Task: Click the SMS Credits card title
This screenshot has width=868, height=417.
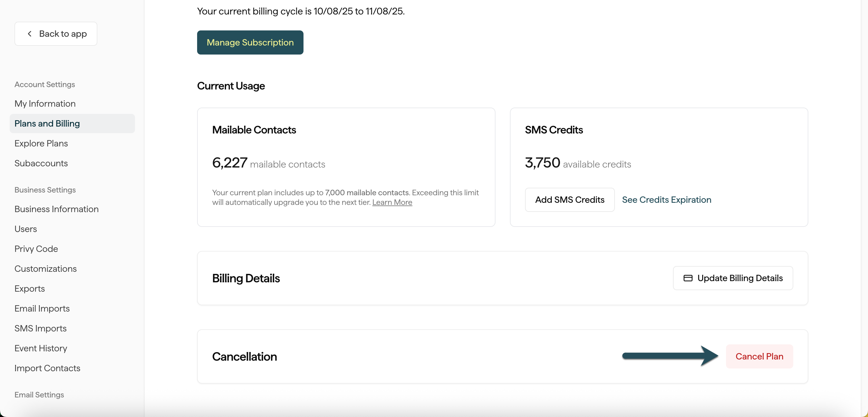Action: [x=554, y=130]
